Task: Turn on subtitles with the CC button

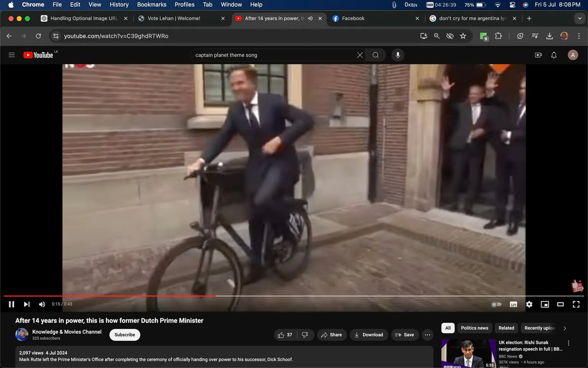Action: coord(513,304)
